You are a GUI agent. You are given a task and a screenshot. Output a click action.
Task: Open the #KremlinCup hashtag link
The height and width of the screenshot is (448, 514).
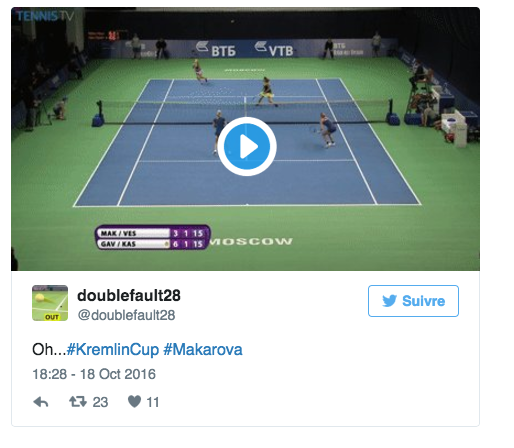(x=113, y=350)
